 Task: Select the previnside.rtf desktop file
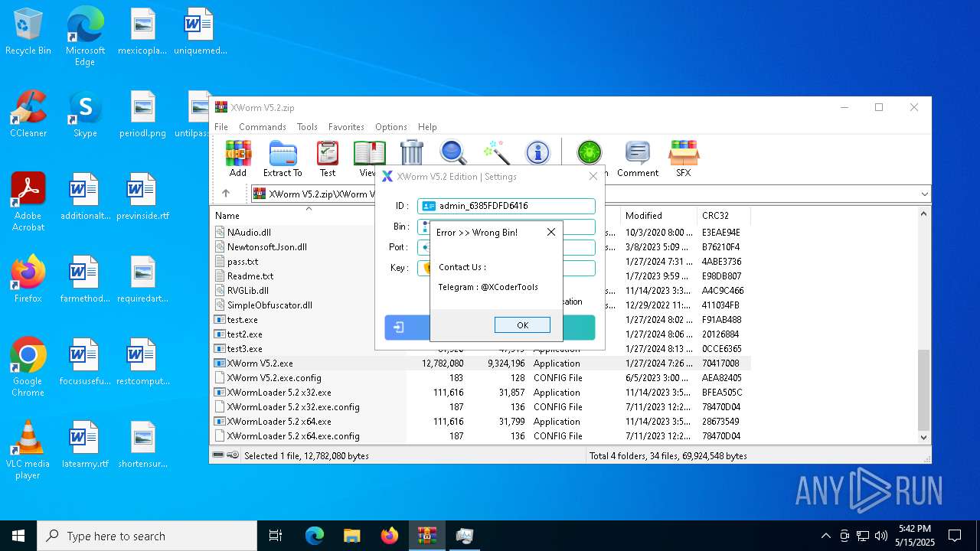click(x=142, y=197)
